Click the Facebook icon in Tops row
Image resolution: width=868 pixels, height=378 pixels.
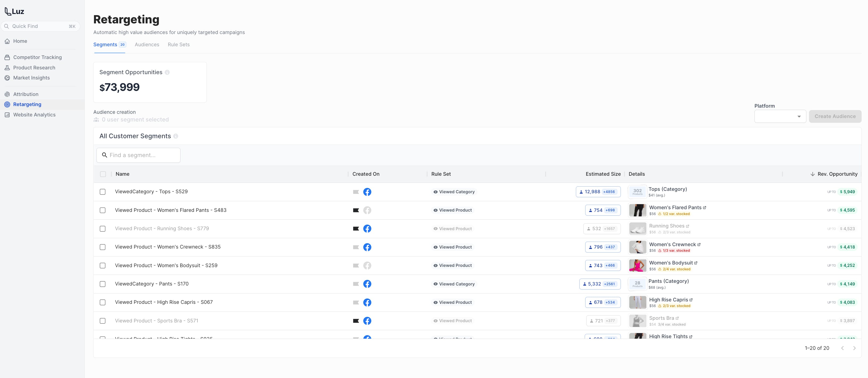tap(367, 192)
